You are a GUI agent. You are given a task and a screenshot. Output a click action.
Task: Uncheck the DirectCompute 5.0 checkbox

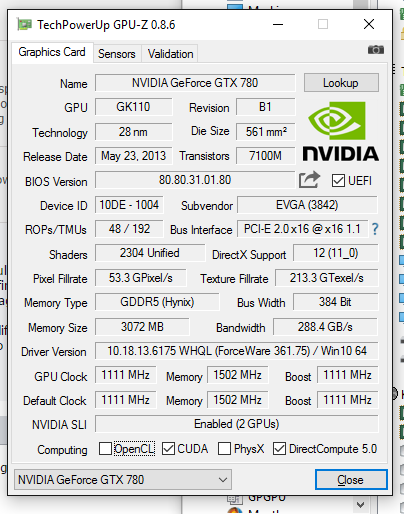[279, 449]
